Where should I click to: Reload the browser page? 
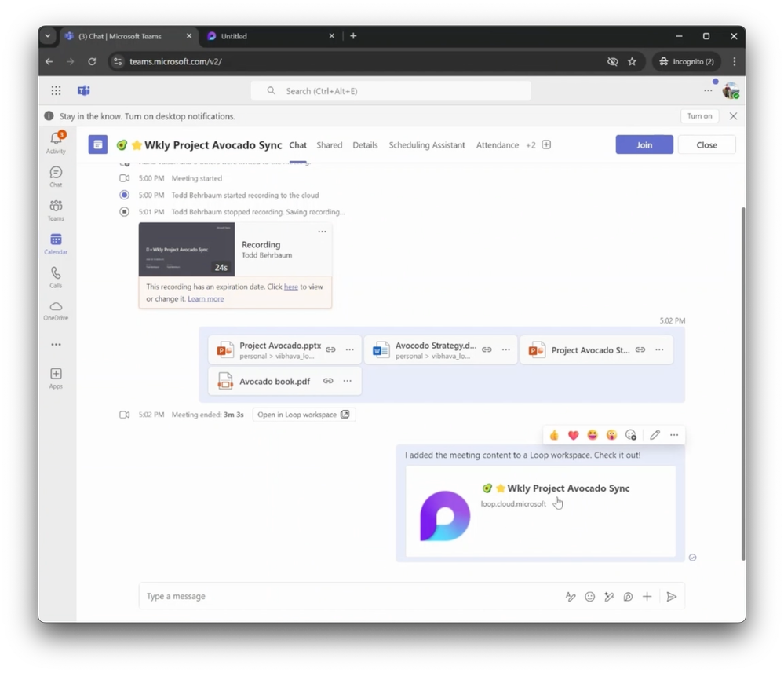click(92, 61)
